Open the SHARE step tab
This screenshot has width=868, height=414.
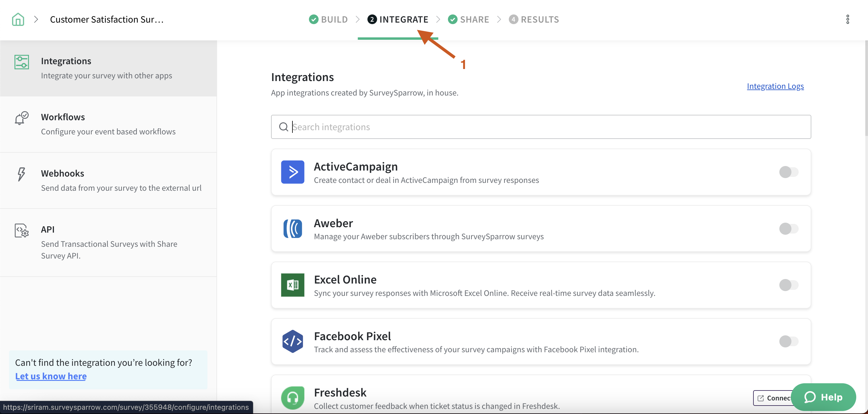(x=468, y=20)
